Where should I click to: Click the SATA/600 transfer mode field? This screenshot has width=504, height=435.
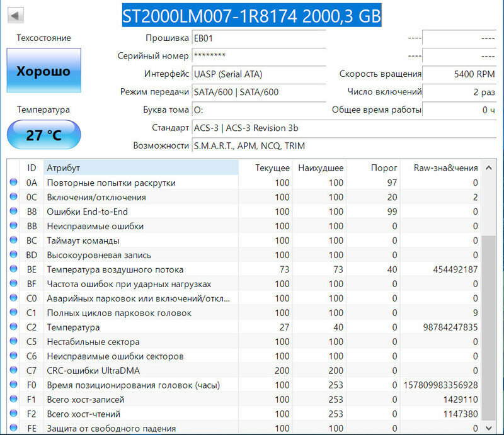click(x=259, y=92)
